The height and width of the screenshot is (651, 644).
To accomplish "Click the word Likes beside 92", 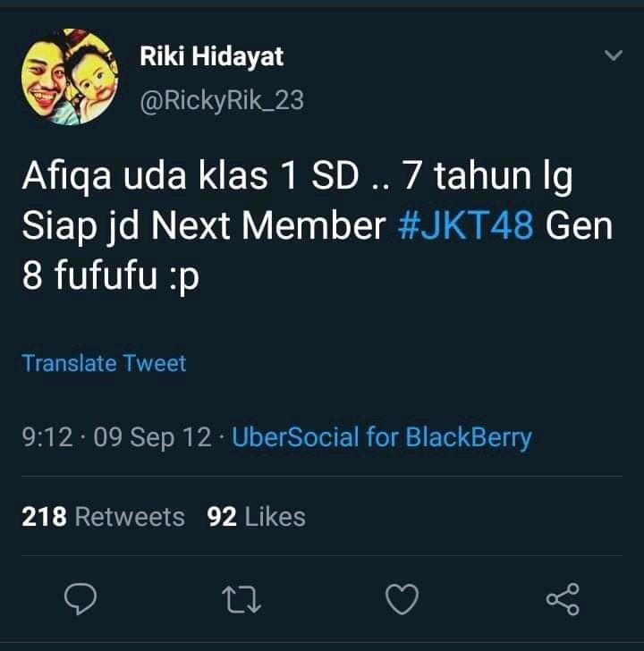I will click(275, 517).
